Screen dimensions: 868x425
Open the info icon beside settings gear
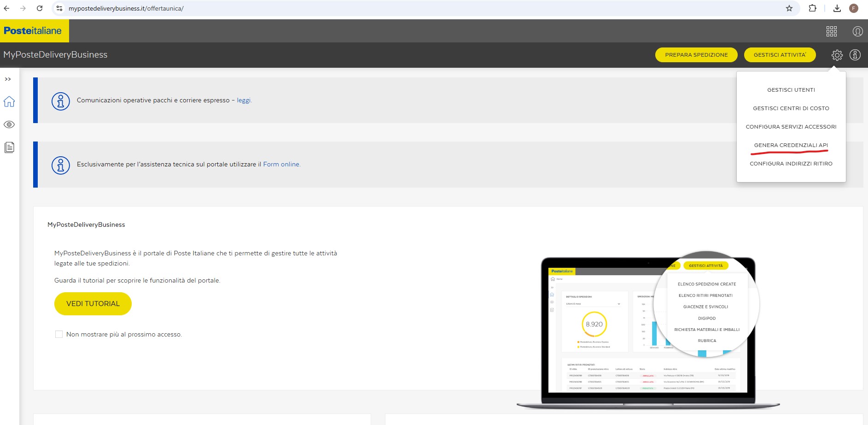(x=855, y=55)
